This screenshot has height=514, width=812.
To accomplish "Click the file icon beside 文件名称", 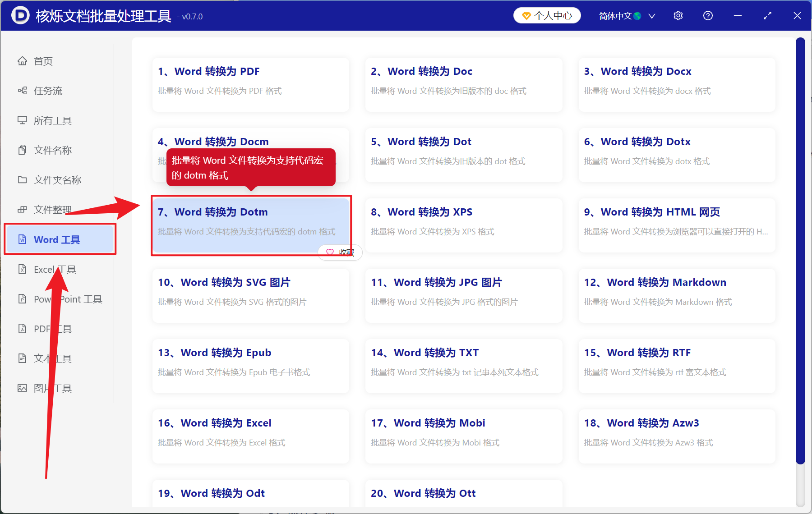I will coord(22,150).
